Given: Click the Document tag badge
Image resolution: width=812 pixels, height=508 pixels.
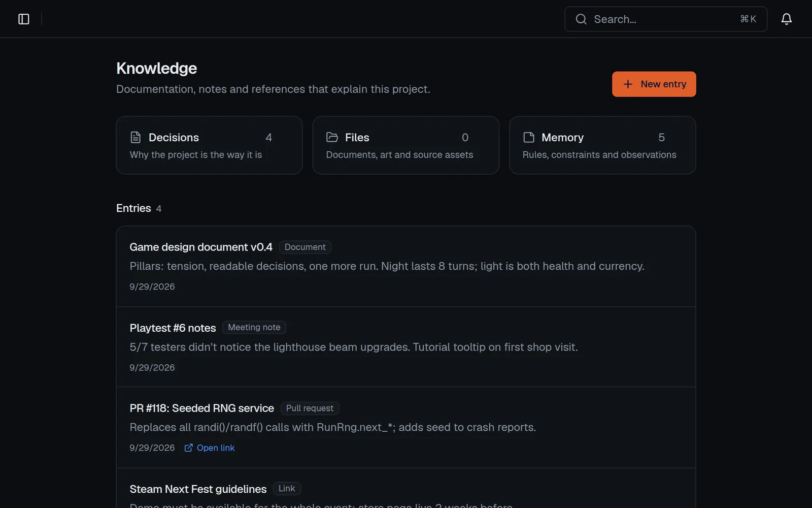Looking at the screenshot, I should (305, 247).
